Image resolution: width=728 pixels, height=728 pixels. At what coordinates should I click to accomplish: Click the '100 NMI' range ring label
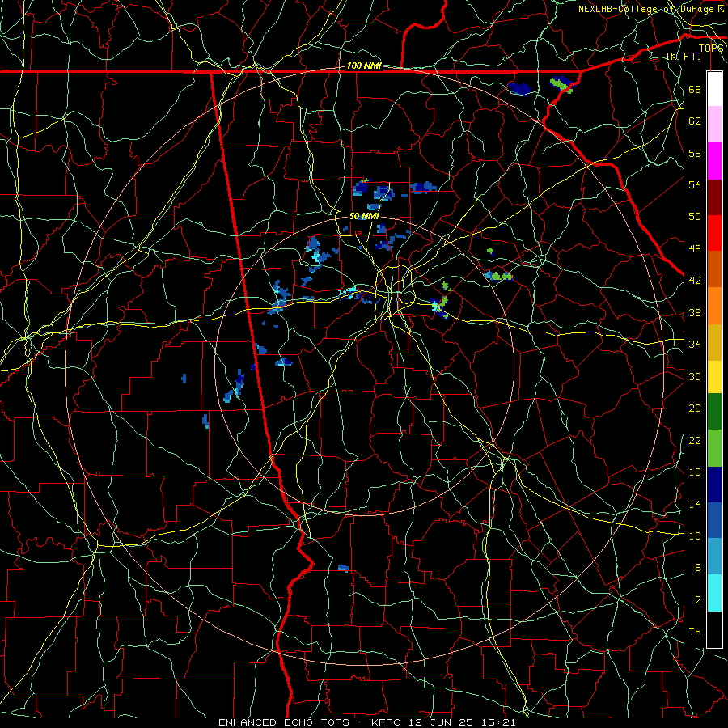pos(364,66)
